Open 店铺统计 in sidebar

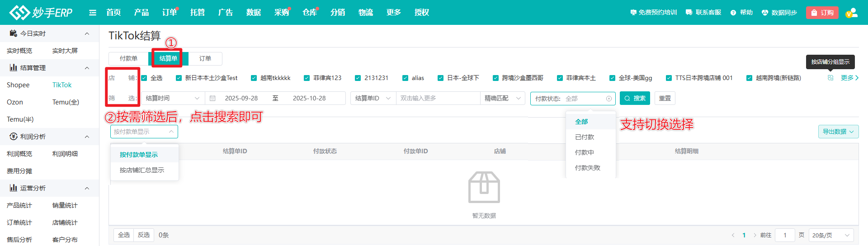65,222
